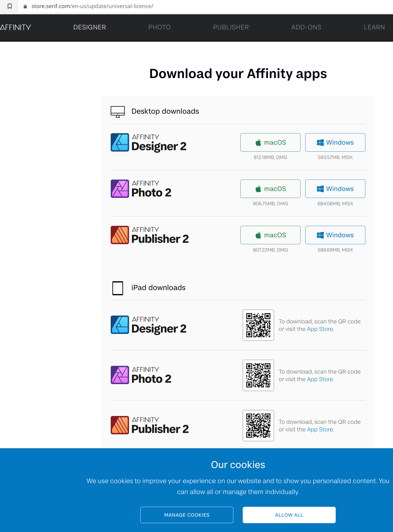
Task: Click the 812.18MB, DMG file size text
Action: tap(270, 157)
